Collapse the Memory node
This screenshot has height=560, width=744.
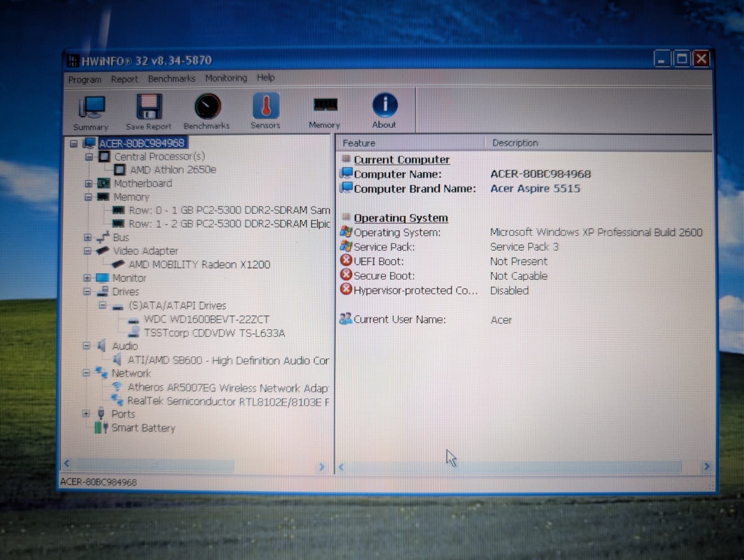(88, 197)
